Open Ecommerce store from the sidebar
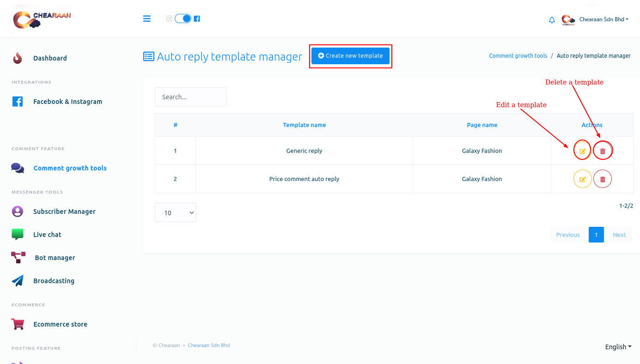 (60, 324)
